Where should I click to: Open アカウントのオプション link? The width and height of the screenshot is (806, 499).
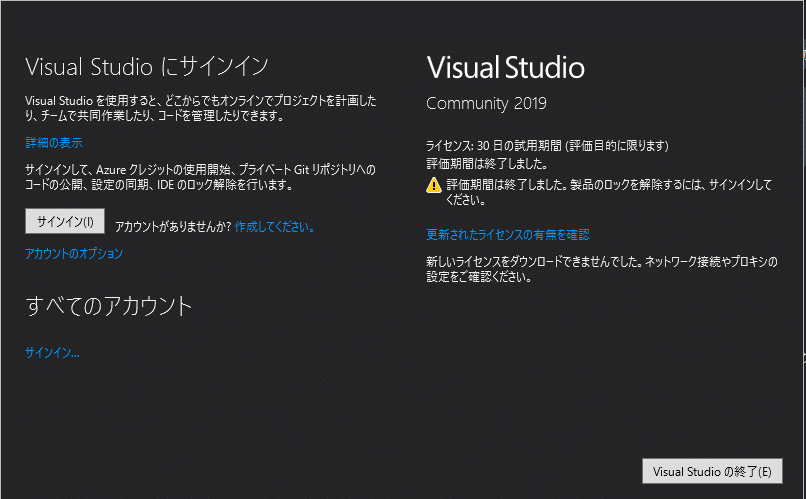[74, 253]
